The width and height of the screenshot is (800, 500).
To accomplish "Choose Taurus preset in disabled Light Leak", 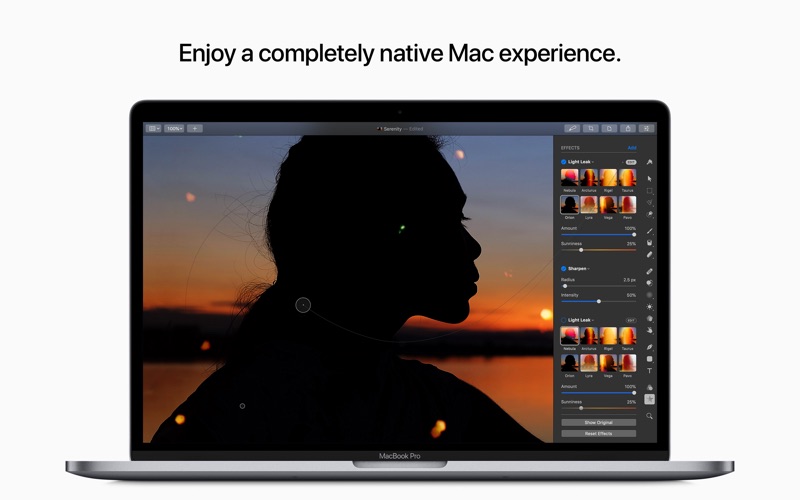I will click(x=628, y=336).
